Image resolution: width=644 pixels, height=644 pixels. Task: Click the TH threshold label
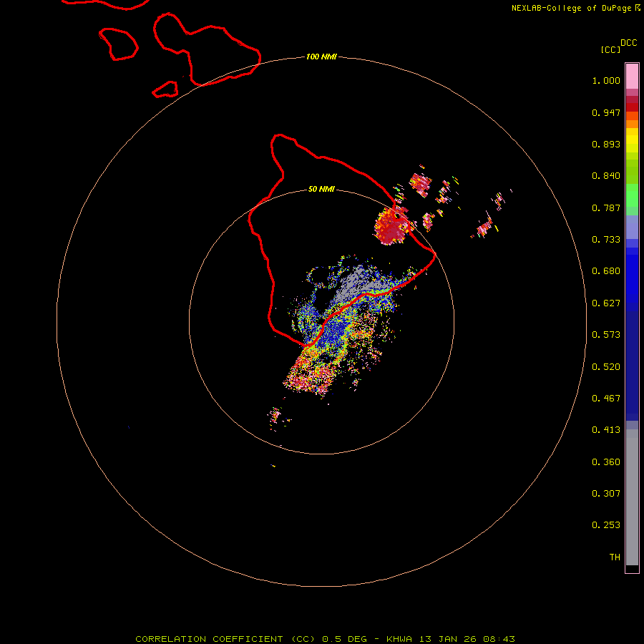(615, 557)
